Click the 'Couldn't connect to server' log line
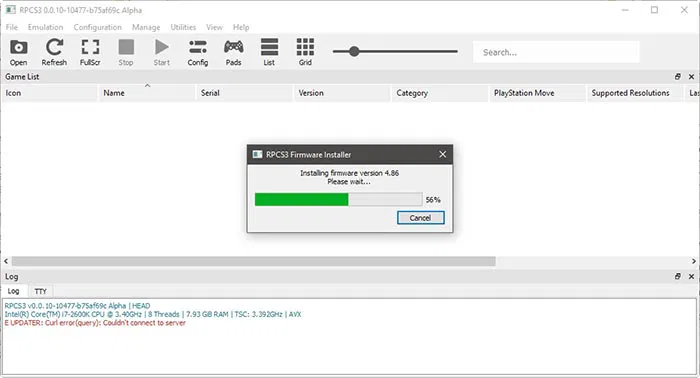Image resolution: width=700 pixels, height=378 pixels. tap(95, 323)
